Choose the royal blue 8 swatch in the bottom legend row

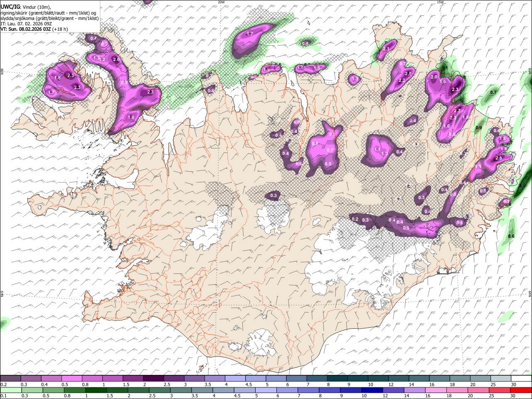pyautogui.click(x=330, y=390)
